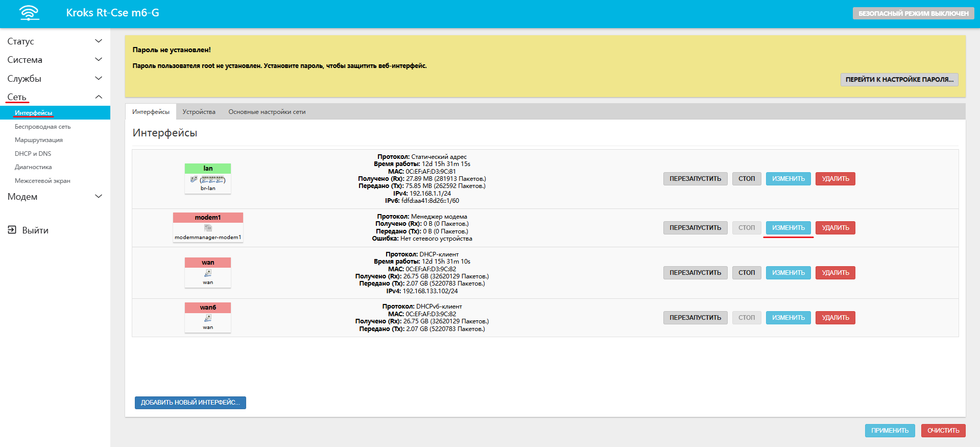Expand the Система sidebar section
The width and height of the screenshot is (980, 447).
[x=99, y=60]
